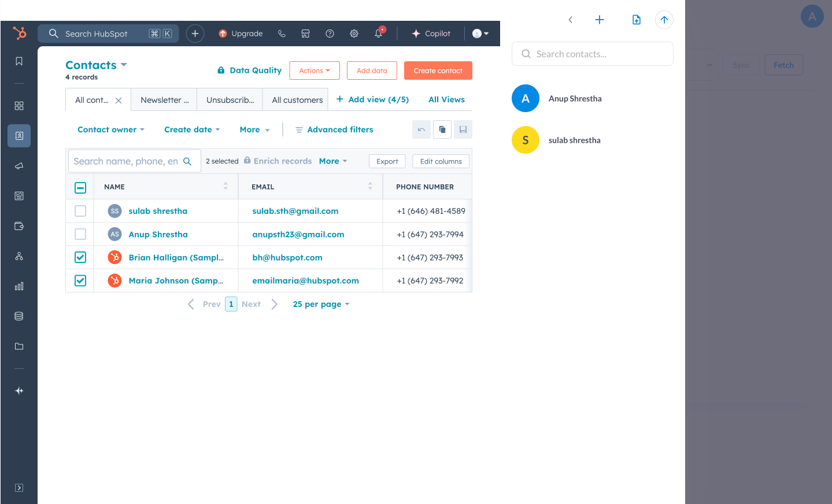Check the Anup Shrestha row checkbox
The image size is (832, 504).
pos(80,234)
